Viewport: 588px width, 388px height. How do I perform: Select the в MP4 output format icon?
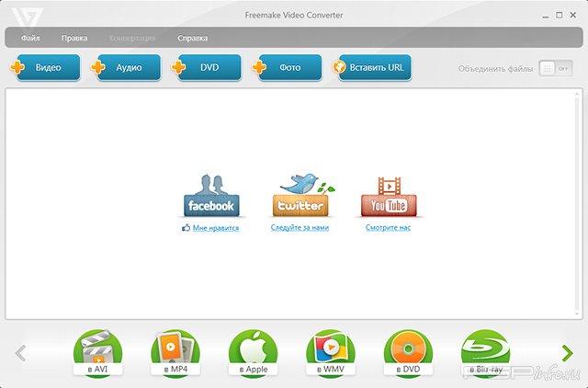(x=175, y=352)
